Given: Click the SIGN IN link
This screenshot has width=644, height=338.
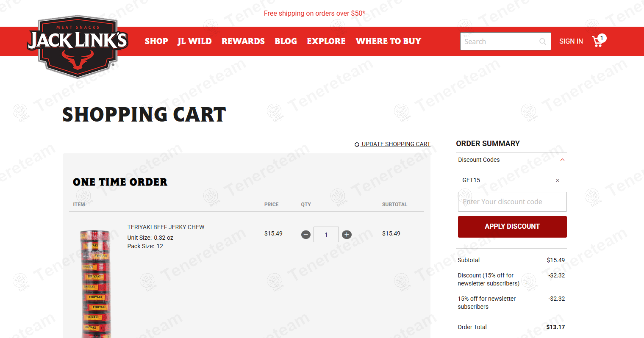Looking at the screenshot, I should click(571, 41).
